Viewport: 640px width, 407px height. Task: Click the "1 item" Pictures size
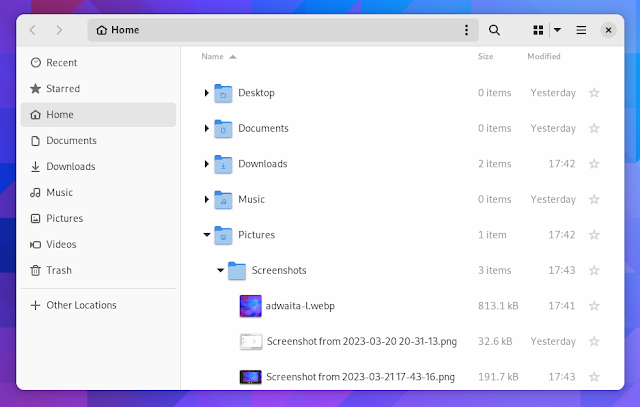click(492, 235)
